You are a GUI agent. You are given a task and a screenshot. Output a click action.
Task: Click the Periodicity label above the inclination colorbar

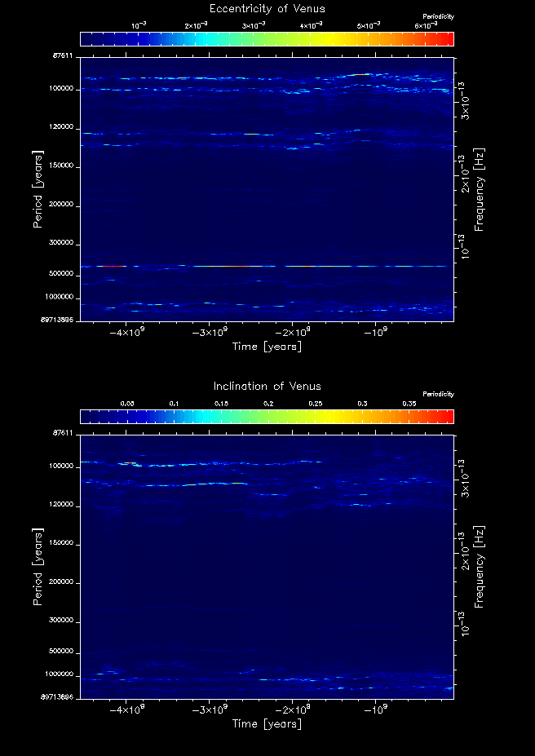[x=438, y=395]
